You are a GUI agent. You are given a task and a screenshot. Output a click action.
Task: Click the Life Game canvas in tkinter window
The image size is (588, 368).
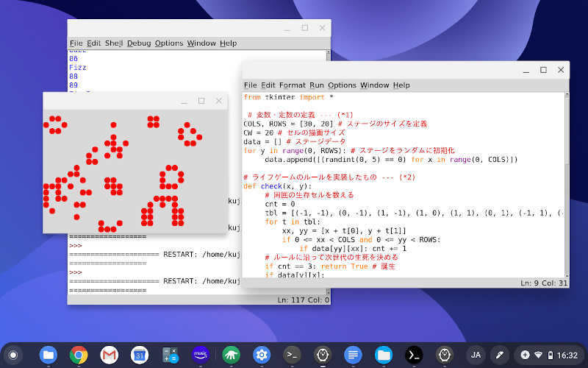coord(135,171)
